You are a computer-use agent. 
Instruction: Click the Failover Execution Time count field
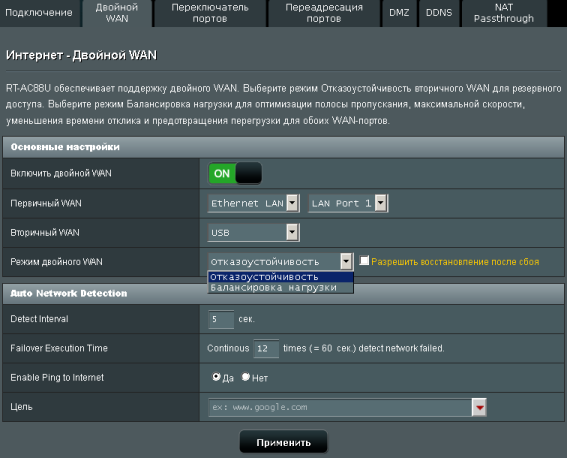(x=266, y=348)
